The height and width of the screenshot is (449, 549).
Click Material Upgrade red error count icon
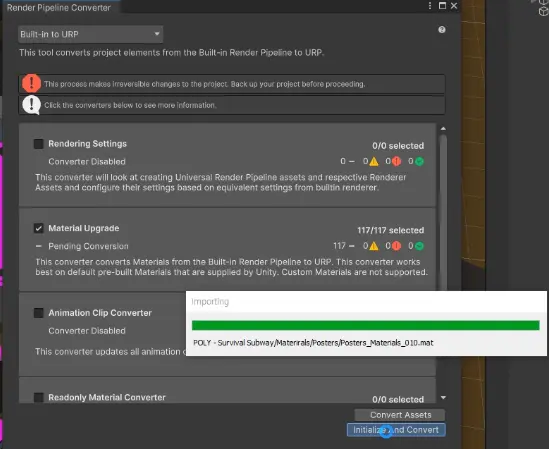(397, 246)
